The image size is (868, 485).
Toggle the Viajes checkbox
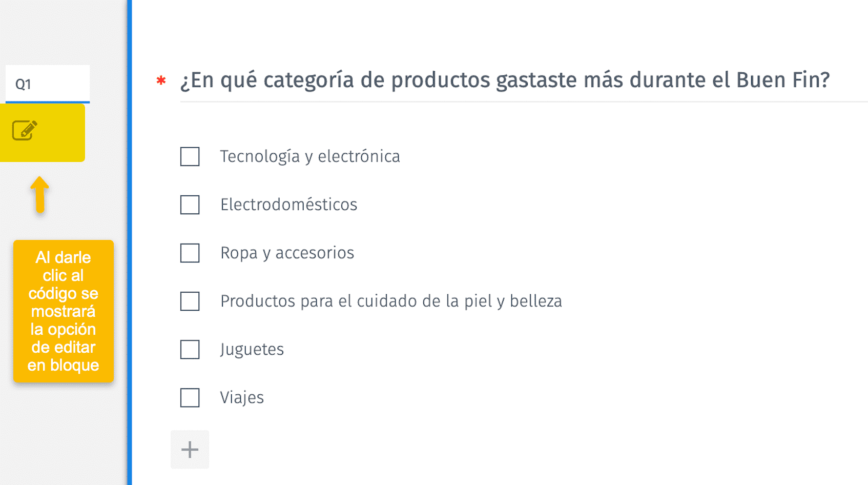click(190, 398)
